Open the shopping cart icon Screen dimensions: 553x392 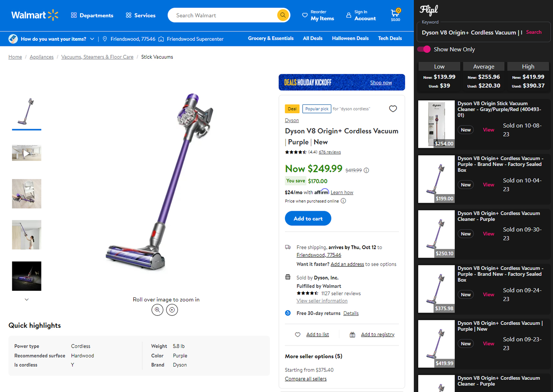tap(396, 15)
